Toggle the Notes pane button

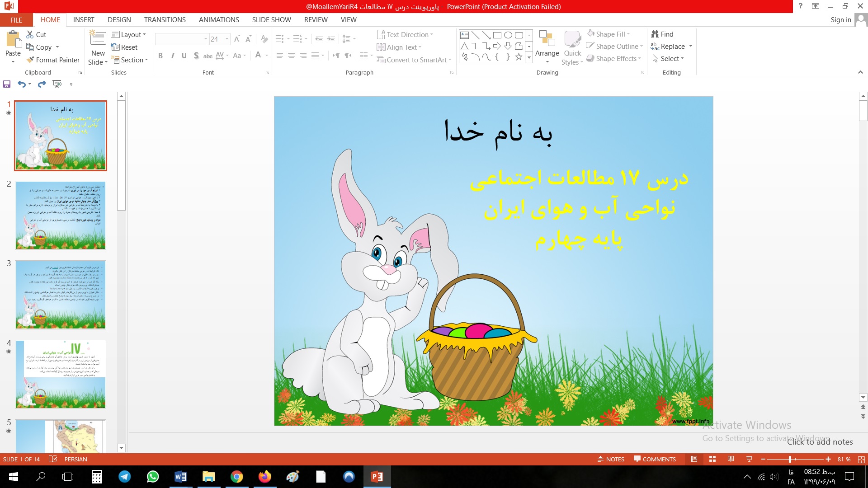click(611, 459)
